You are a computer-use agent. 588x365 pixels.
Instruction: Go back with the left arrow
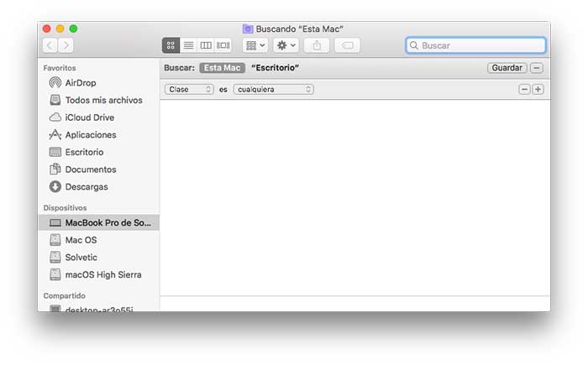pos(50,45)
